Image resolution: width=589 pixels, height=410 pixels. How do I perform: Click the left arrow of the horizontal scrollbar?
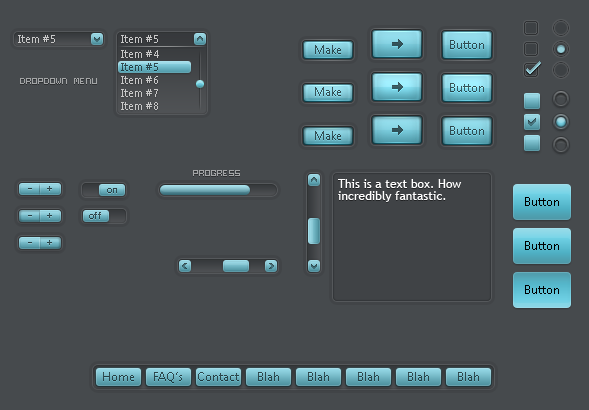pyautogui.click(x=185, y=266)
